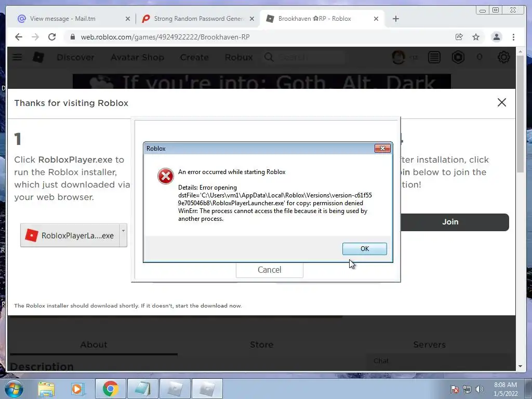532x399 pixels.
Task: Click the Roblox logo home icon
Action: click(38, 57)
